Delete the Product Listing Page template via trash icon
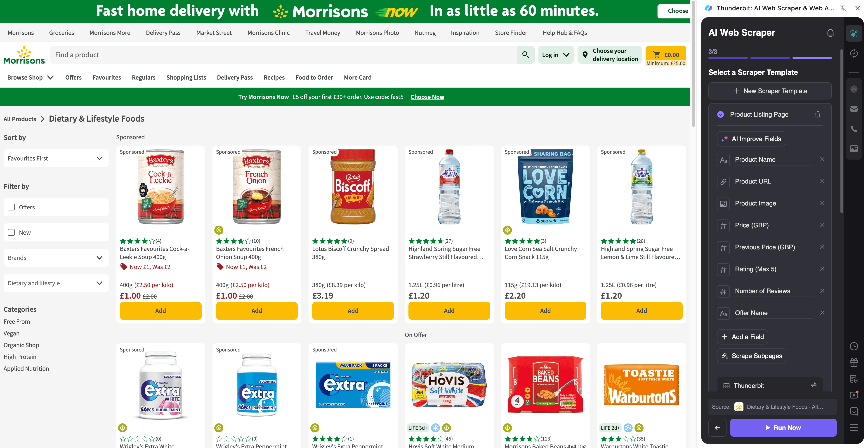 pyautogui.click(x=818, y=114)
